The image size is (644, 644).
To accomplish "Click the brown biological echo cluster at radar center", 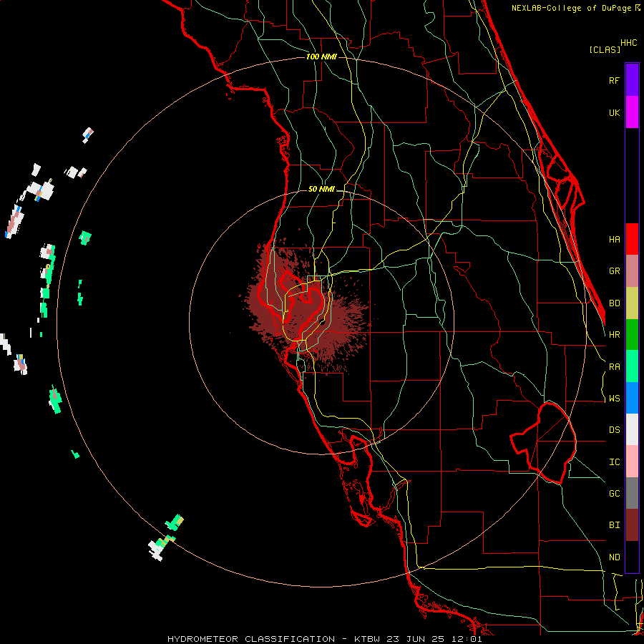I will (x=306, y=306).
